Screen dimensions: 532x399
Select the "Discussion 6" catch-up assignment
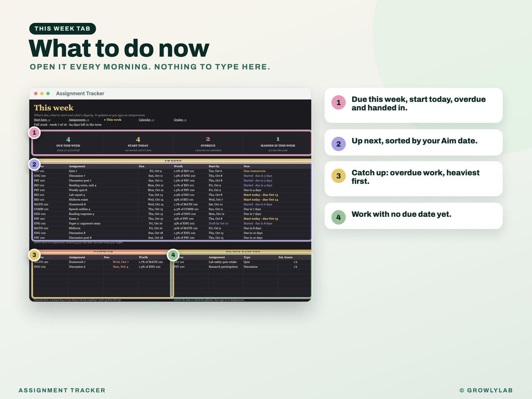tap(77, 267)
